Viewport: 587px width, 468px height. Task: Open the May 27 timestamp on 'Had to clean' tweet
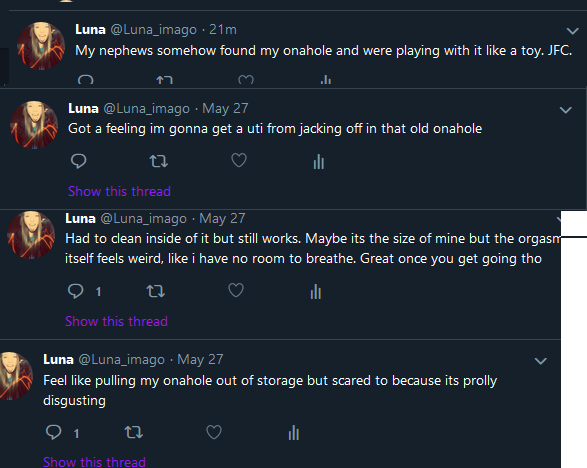(x=222, y=219)
